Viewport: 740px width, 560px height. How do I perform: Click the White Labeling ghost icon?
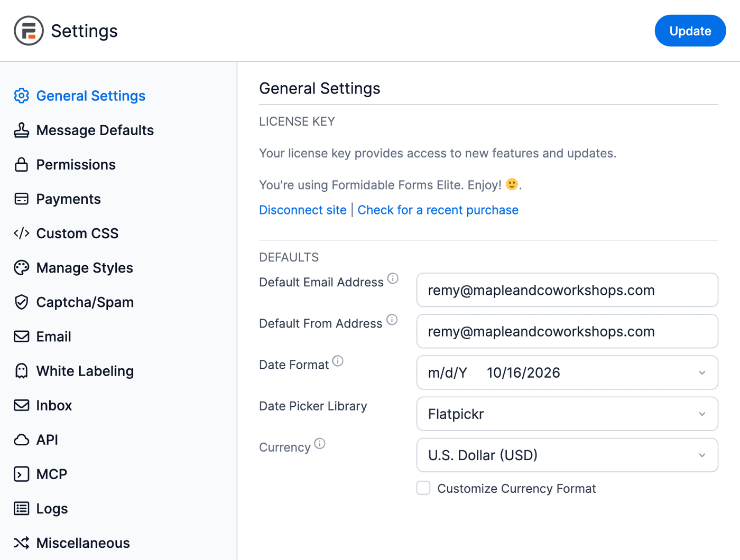tap(21, 371)
